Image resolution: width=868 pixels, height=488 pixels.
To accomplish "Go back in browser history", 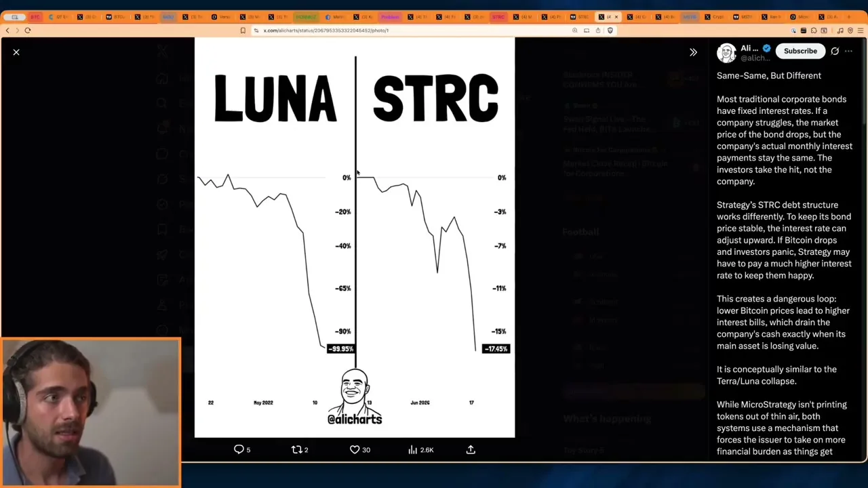I will pyautogui.click(x=7, y=30).
